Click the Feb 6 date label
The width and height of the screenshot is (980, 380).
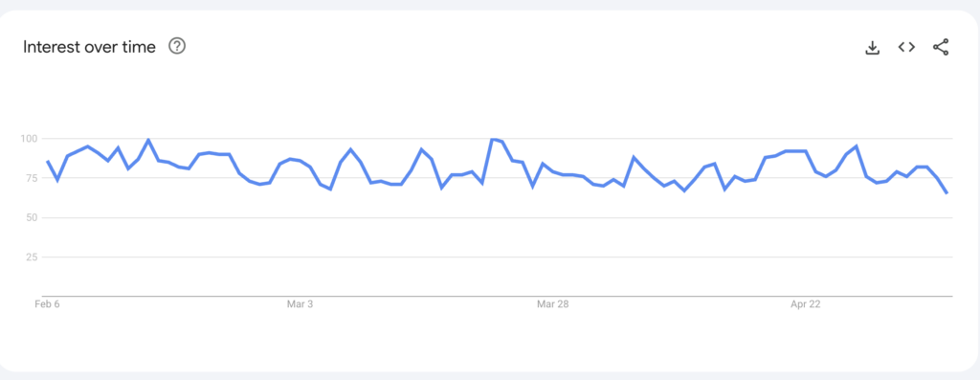45,304
